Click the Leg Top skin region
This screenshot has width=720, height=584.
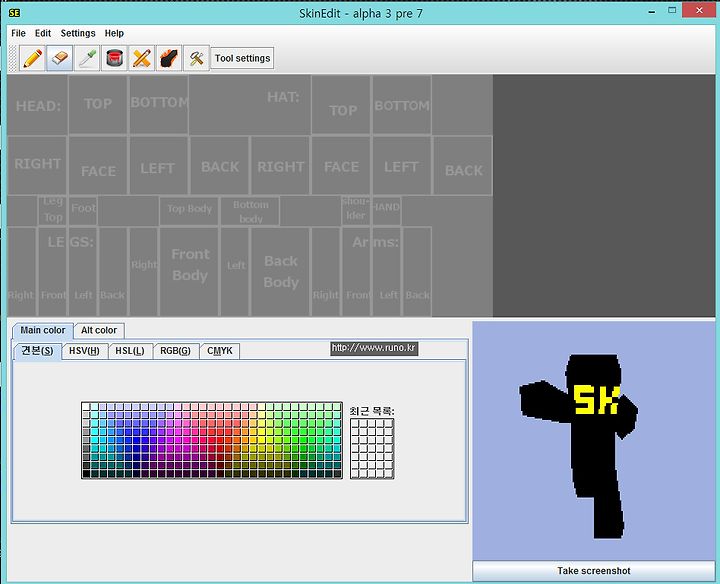[53, 210]
